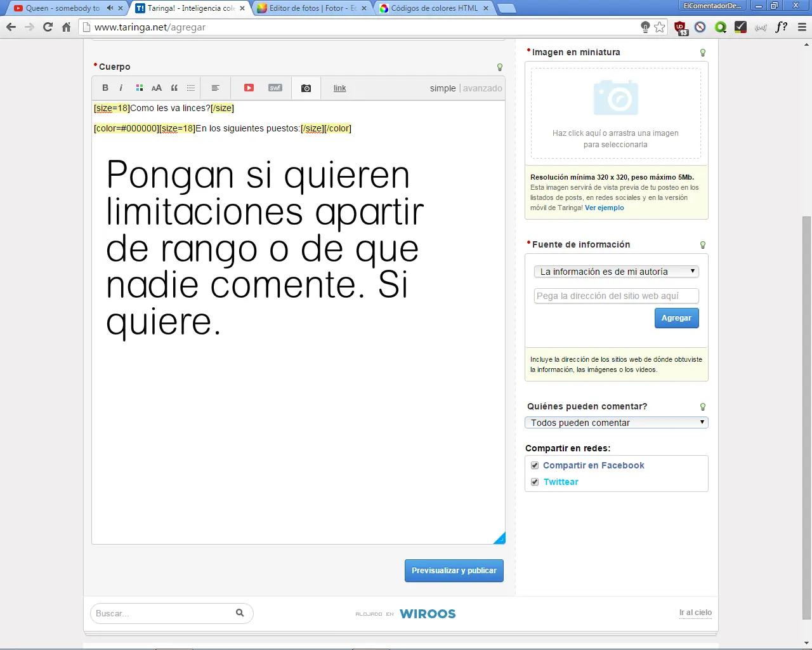The width and height of the screenshot is (812, 650).
Task: Switch to the Códigos de colores HTML tab
Action: [x=435, y=8]
